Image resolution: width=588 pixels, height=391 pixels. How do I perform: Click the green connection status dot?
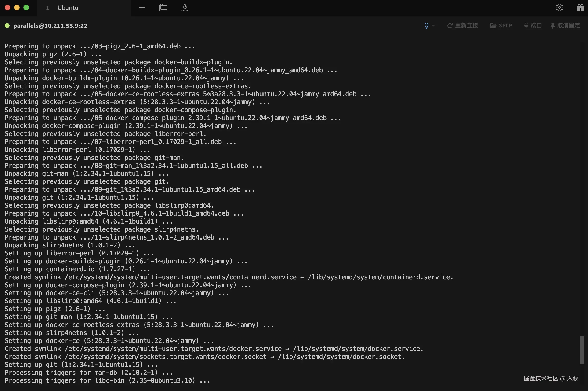(7, 26)
